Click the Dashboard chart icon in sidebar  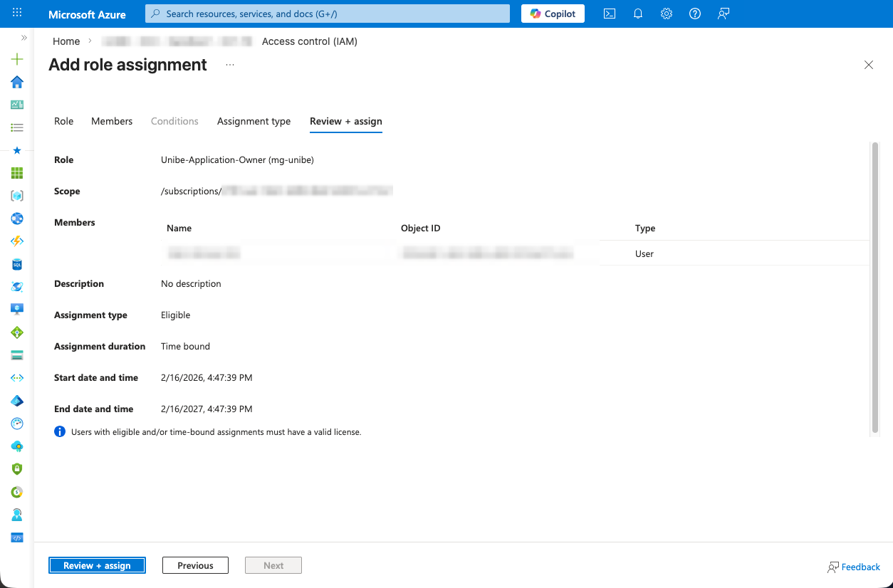point(17,105)
